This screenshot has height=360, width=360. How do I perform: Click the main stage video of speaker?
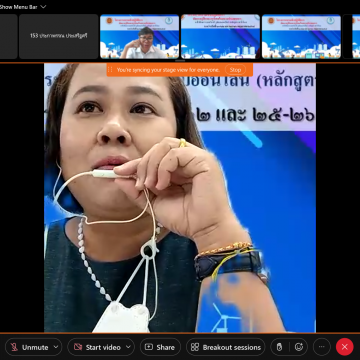180,198
